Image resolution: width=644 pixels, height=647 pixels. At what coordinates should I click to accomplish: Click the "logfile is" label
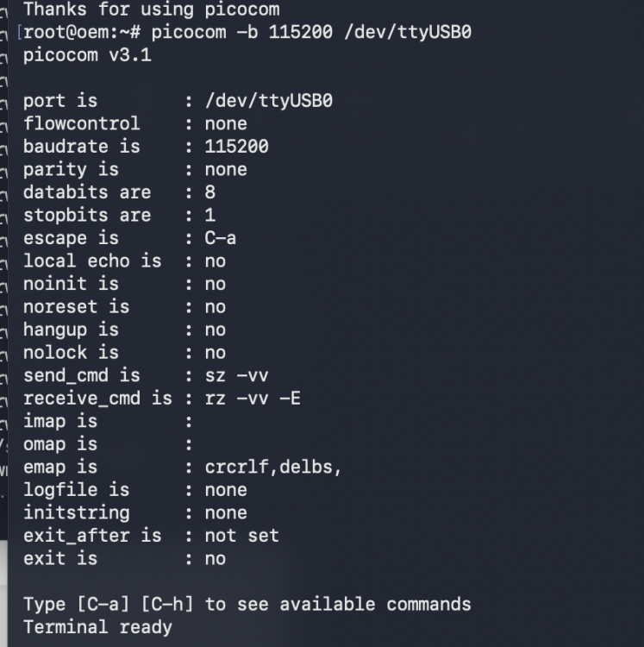(76, 490)
